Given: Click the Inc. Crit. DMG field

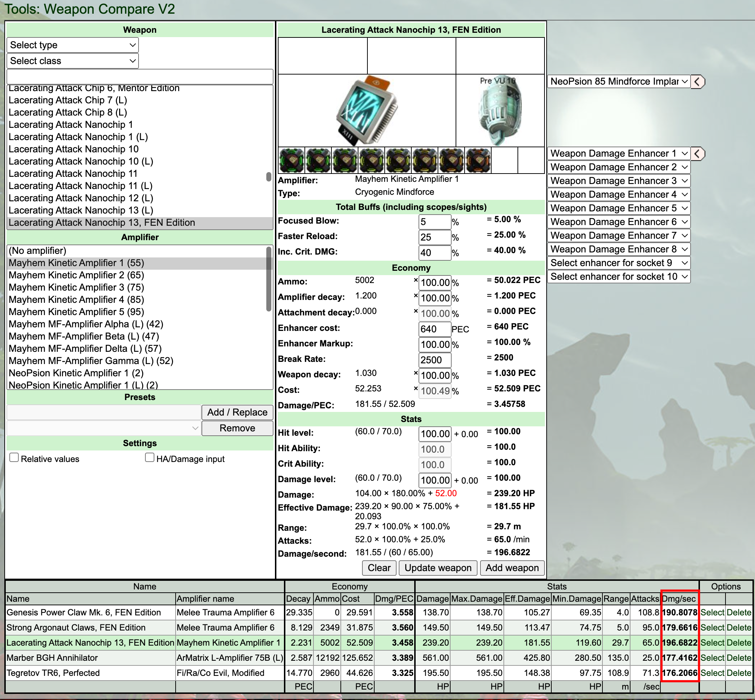Looking at the screenshot, I should [x=435, y=253].
